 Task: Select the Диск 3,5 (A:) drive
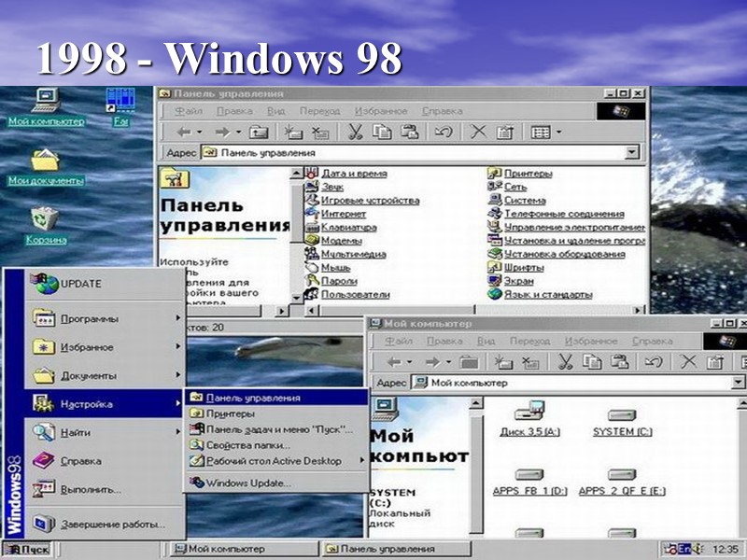click(529, 419)
